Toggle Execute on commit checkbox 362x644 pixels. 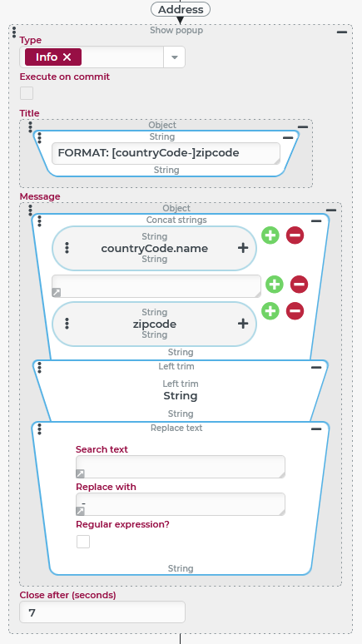pos(27,93)
